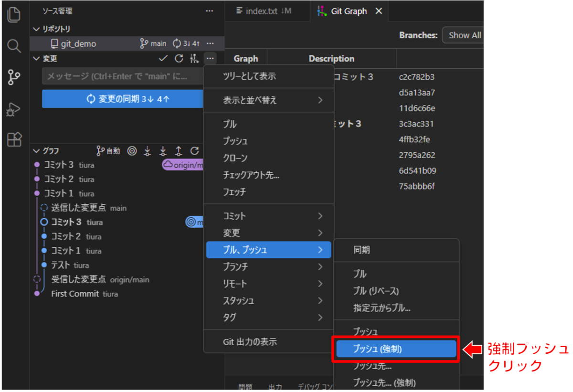Open the Search view in activity bar
The height and width of the screenshot is (392, 573).
point(14,46)
